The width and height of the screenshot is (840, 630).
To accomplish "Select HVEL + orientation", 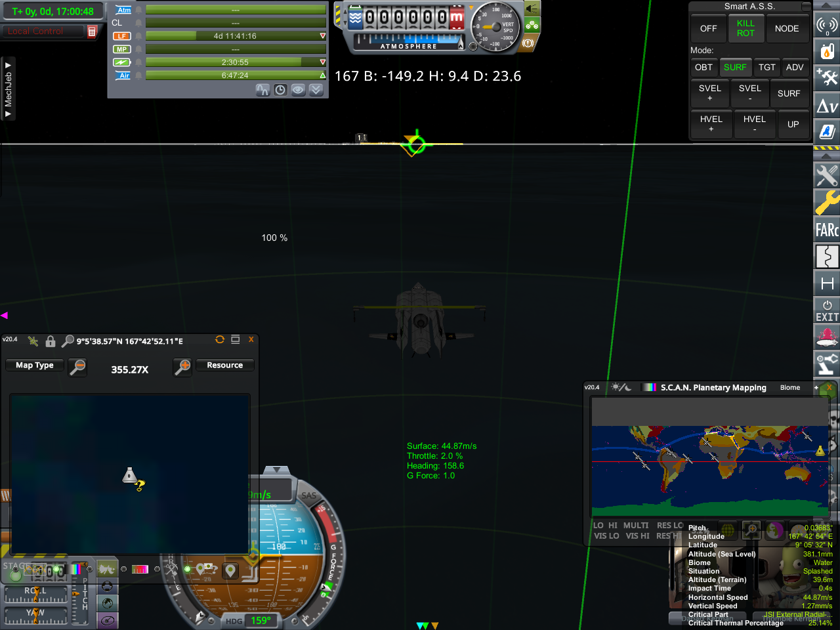I will [711, 124].
